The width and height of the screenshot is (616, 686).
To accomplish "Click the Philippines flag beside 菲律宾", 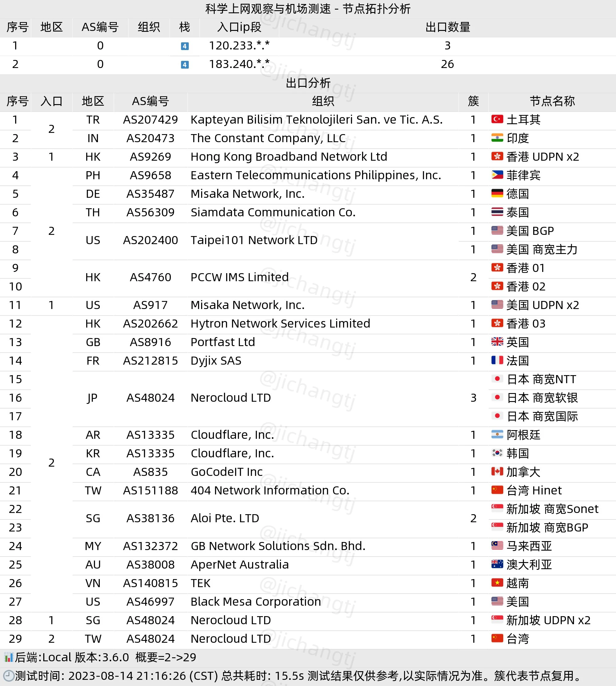I will (497, 175).
